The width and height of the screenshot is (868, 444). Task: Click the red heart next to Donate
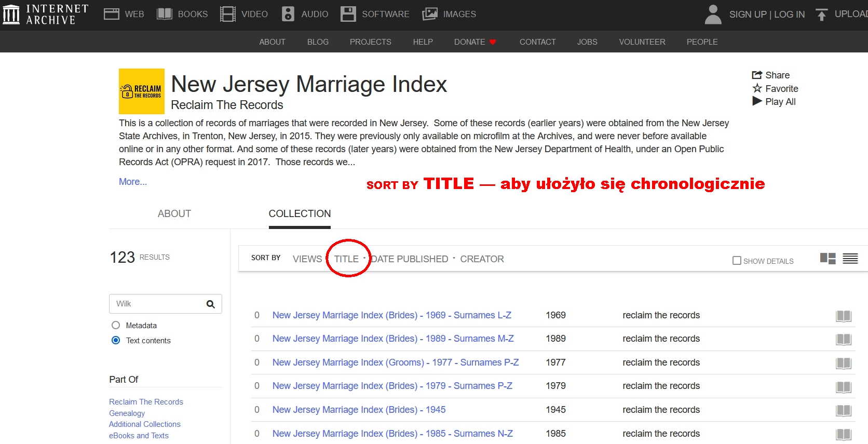point(493,42)
